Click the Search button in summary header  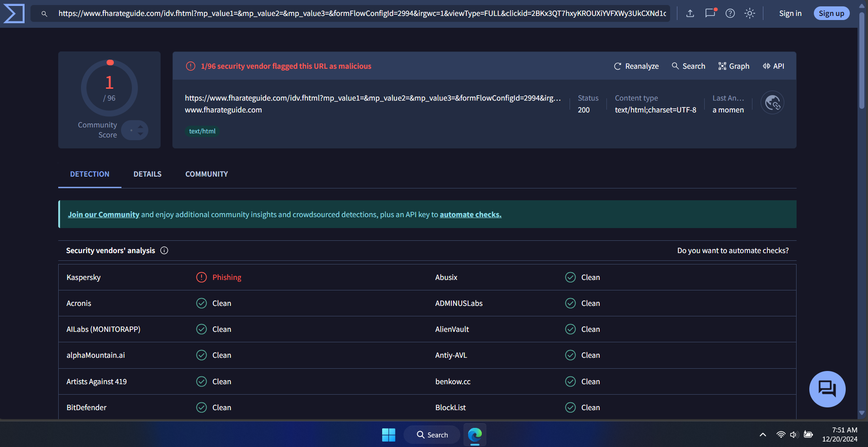pyautogui.click(x=689, y=66)
